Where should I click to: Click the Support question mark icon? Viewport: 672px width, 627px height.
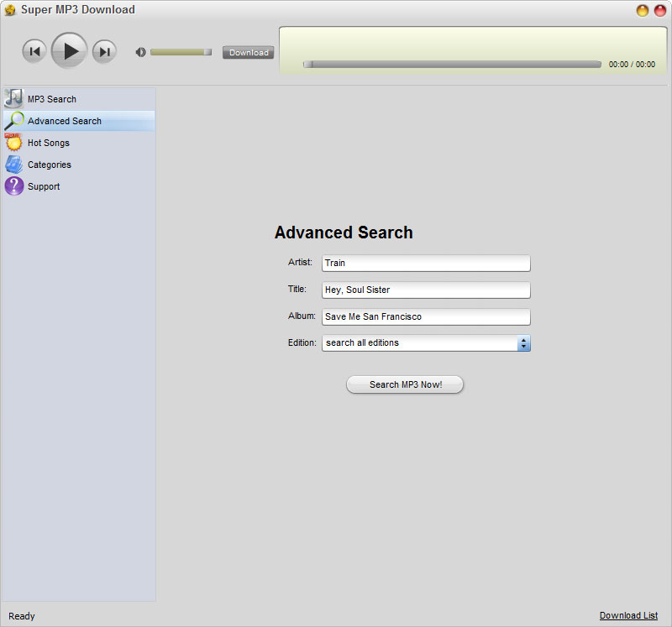pyautogui.click(x=13, y=186)
